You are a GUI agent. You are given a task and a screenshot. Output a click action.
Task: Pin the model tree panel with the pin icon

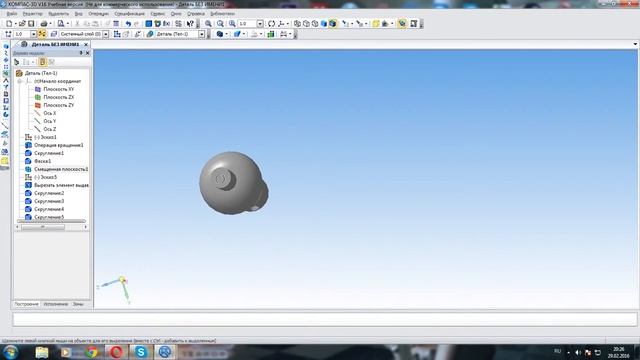point(81,53)
